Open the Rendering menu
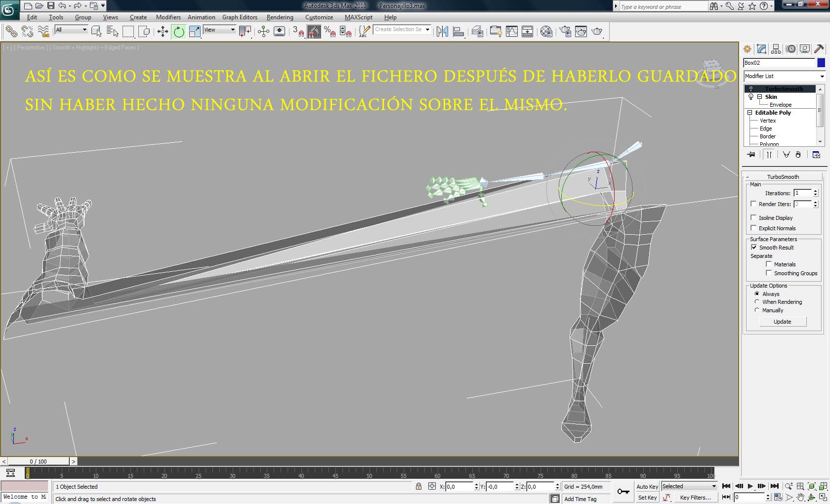 click(280, 17)
